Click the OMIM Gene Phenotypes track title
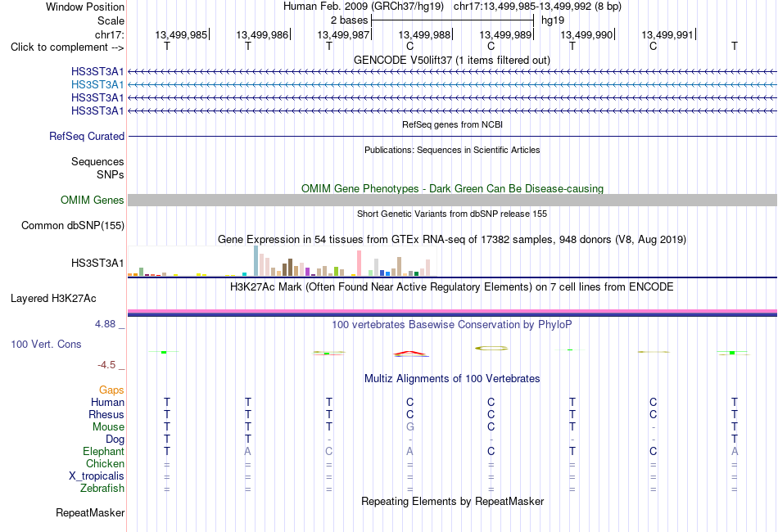The width and height of the screenshot is (778, 532). tap(452, 188)
